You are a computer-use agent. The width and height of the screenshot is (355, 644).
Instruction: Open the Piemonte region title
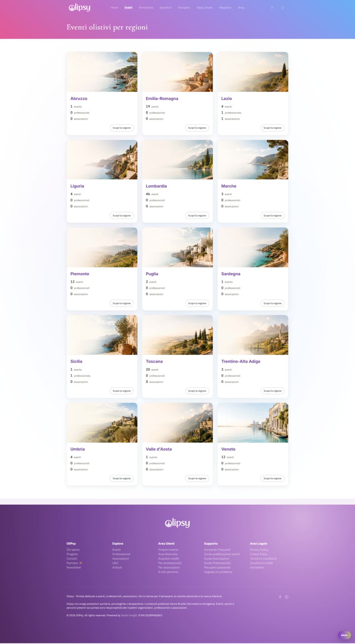click(x=80, y=274)
